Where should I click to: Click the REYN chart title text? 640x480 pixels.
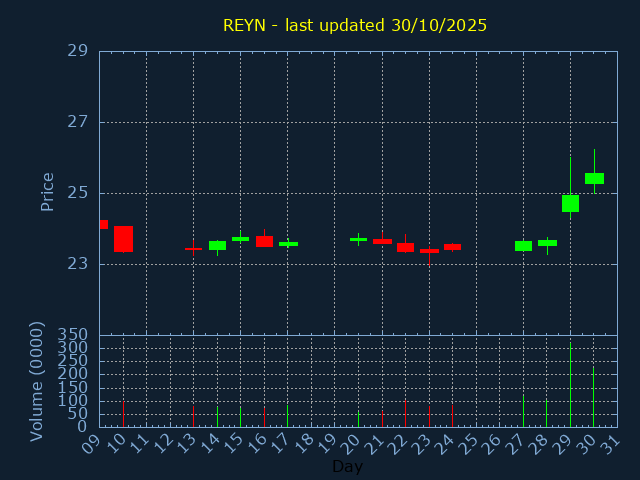click(x=355, y=25)
